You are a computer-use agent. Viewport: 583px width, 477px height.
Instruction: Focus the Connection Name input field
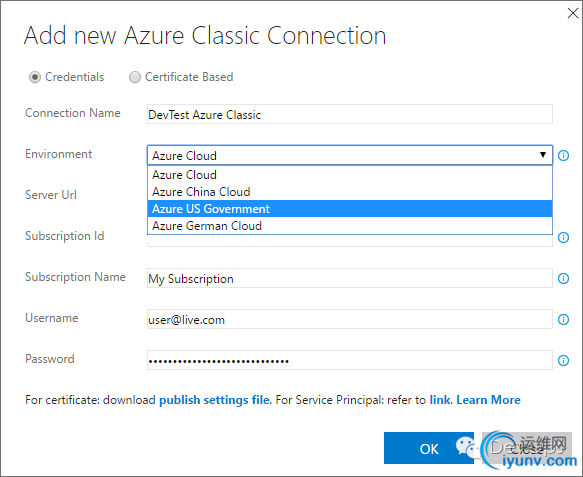[x=350, y=114]
